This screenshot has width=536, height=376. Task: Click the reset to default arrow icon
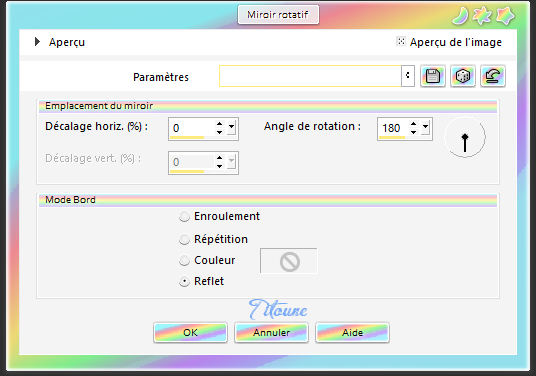tap(493, 76)
